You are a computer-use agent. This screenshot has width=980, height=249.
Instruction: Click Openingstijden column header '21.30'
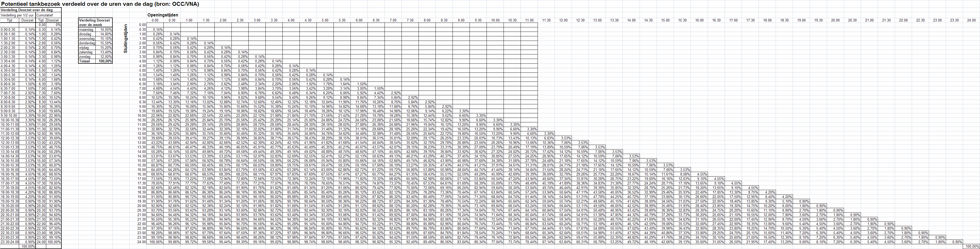[x=886, y=20]
